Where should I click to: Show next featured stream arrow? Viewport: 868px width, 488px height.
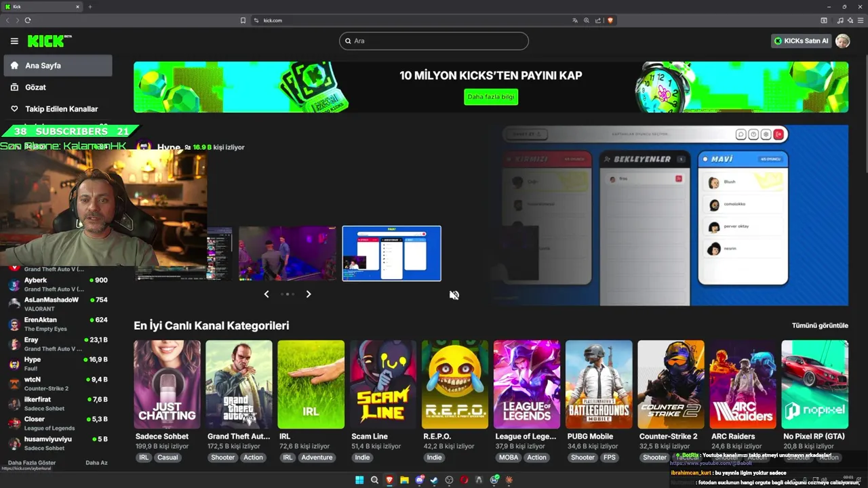(309, 294)
